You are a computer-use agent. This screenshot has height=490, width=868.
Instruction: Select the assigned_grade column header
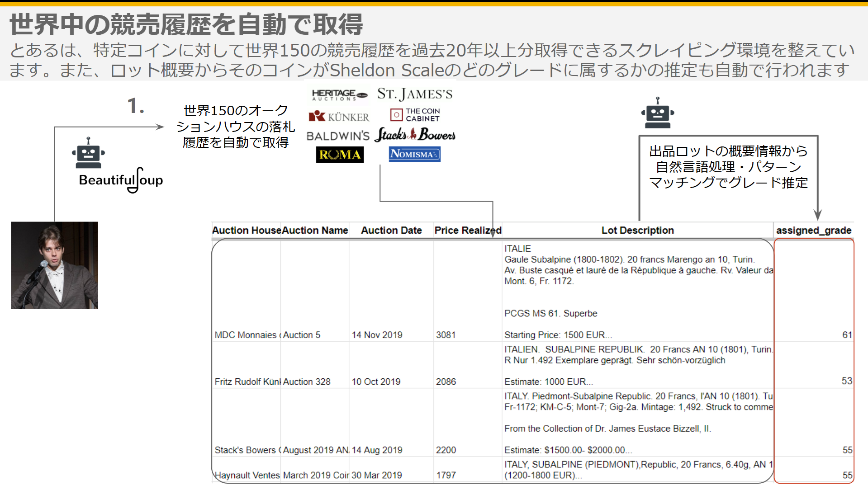tap(813, 231)
